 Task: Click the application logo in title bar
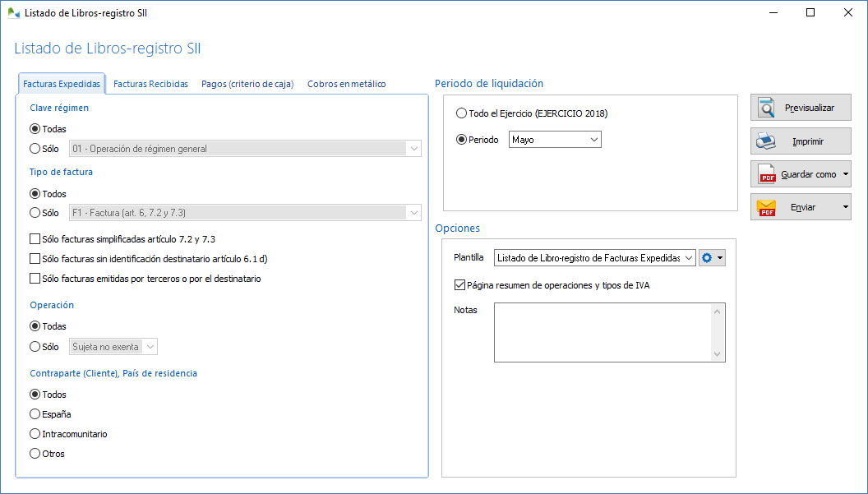pyautogui.click(x=13, y=13)
